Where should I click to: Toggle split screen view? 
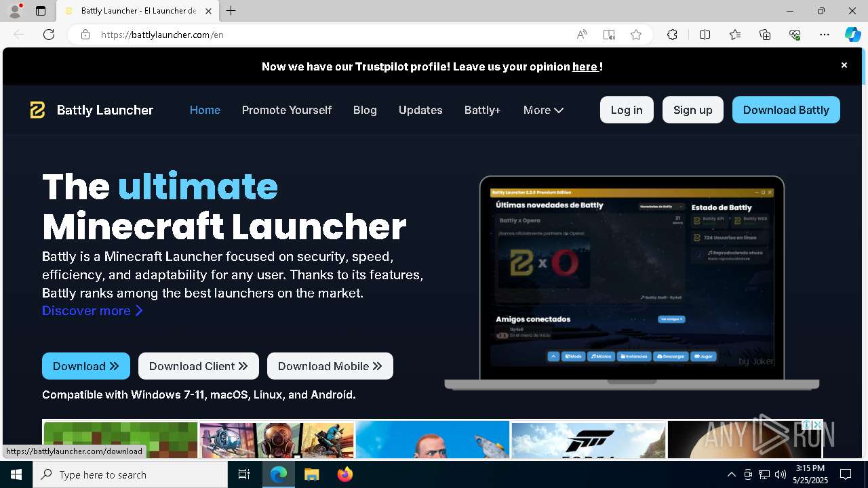tap(705, 35)
